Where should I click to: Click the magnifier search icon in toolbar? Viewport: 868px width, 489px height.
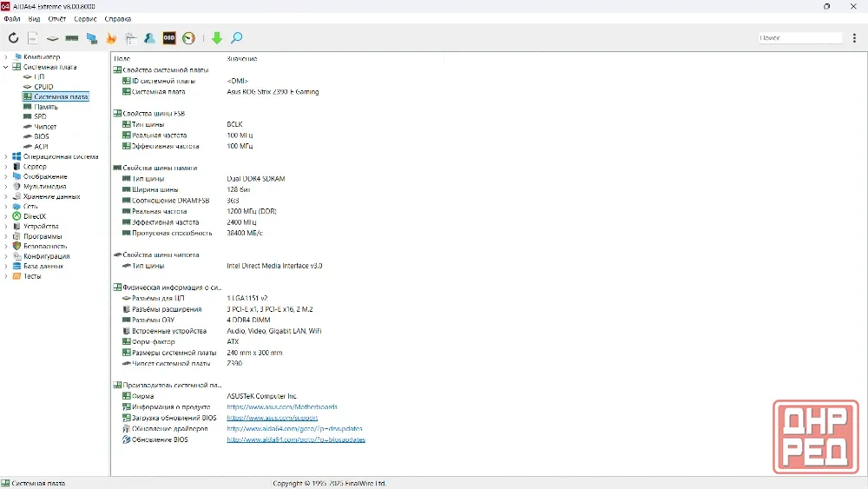click(x=236, y=37)
